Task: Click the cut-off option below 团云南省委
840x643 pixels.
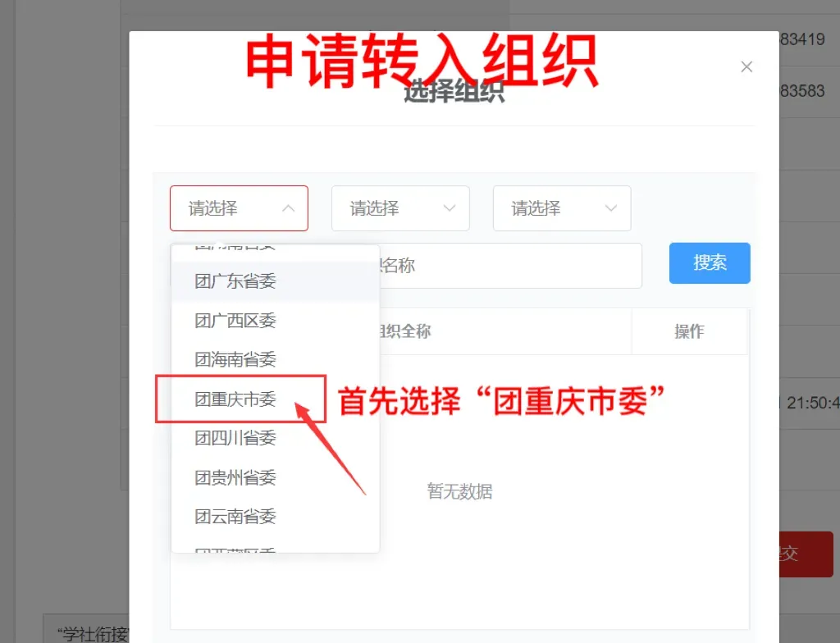Action: 236,548
